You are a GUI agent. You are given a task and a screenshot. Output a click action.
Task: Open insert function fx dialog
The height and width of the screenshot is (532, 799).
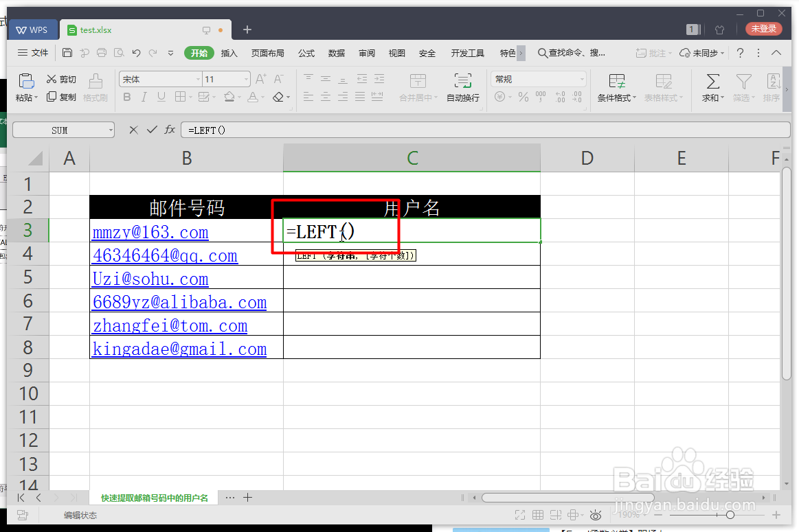coord(170,130)
